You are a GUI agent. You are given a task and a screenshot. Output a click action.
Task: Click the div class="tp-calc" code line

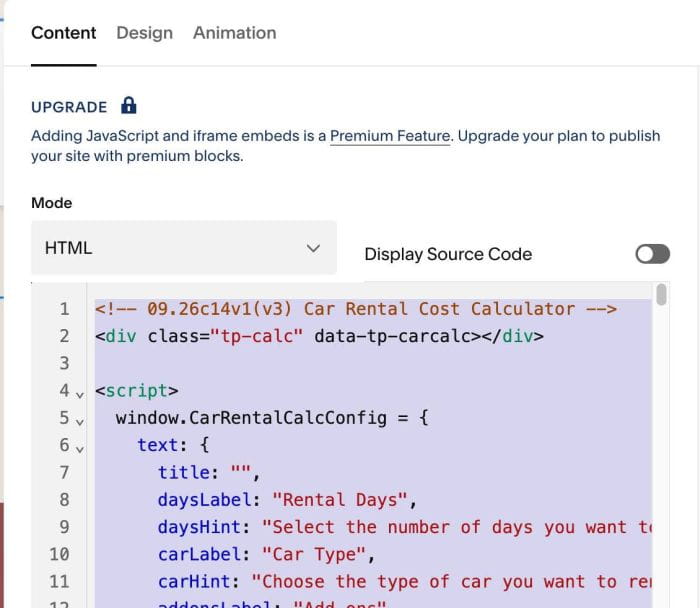click(319, 336)
